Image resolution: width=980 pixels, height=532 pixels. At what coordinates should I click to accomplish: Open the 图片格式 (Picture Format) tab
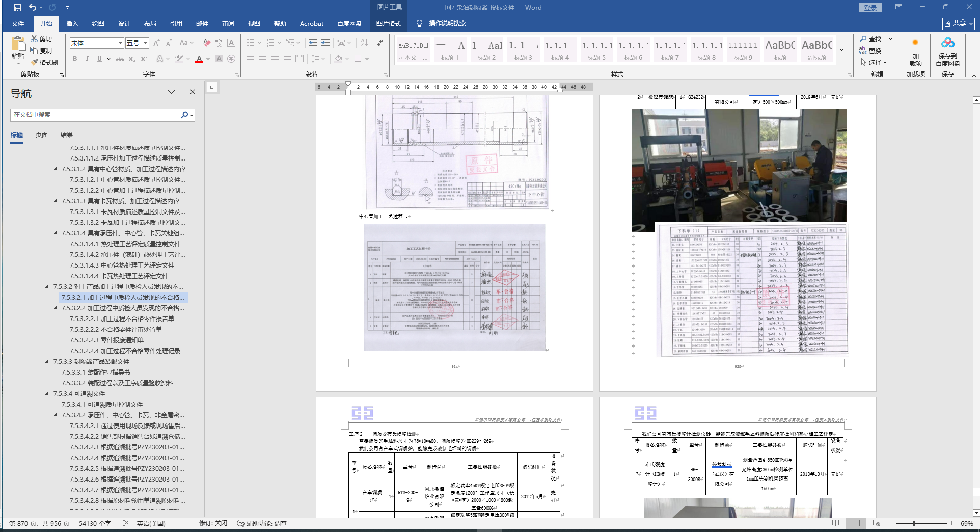click(x=389, y=23)
